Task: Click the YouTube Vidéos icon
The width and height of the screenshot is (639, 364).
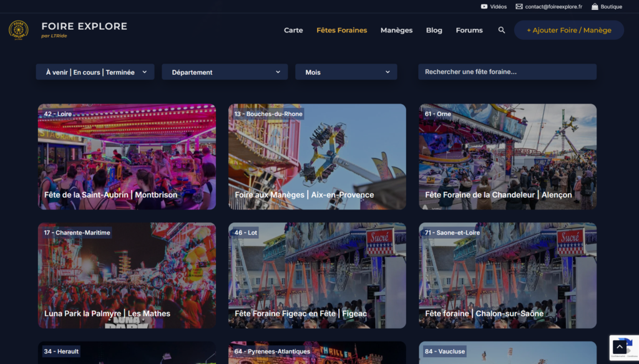Action: (485, 7)
